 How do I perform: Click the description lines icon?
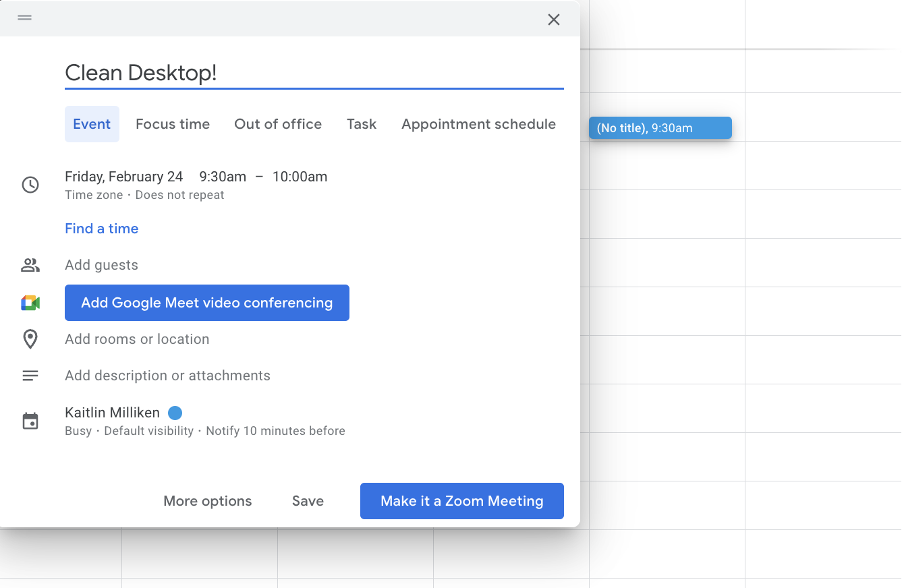[x=30, y=376]
